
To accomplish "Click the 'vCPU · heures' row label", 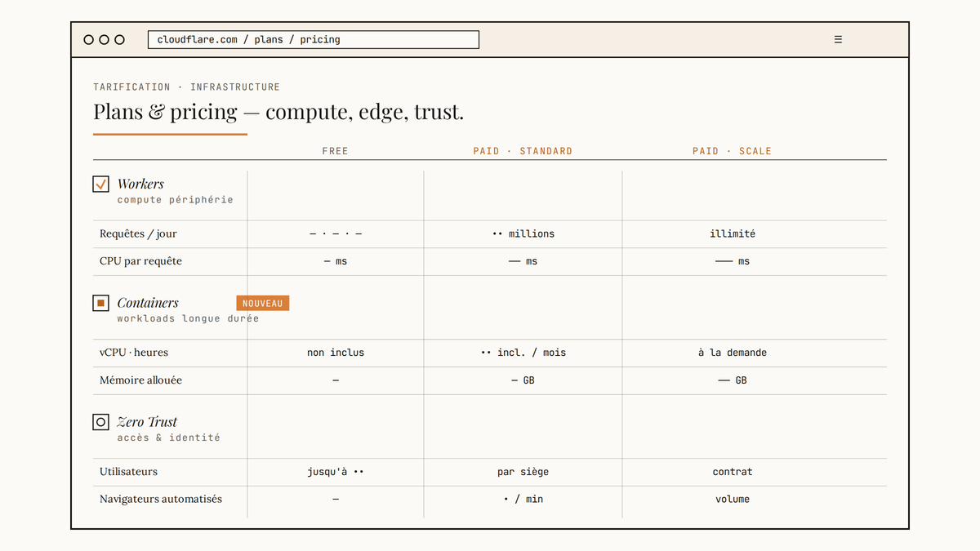I will pos(134,353).
